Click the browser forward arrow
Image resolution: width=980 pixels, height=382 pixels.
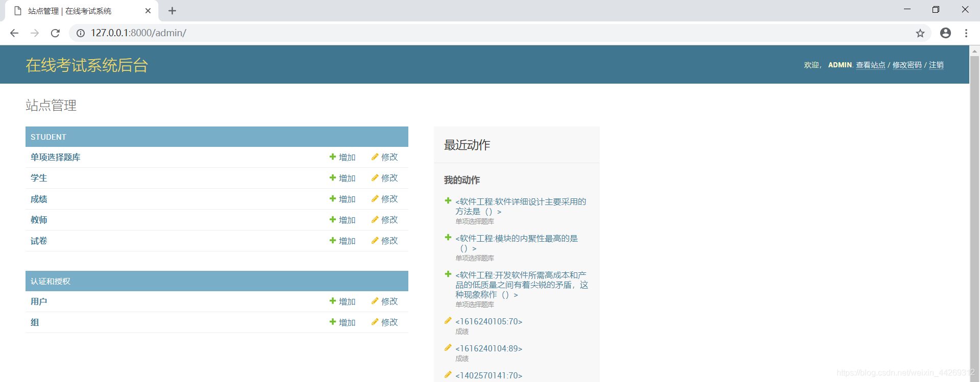[x=35, y=33]
